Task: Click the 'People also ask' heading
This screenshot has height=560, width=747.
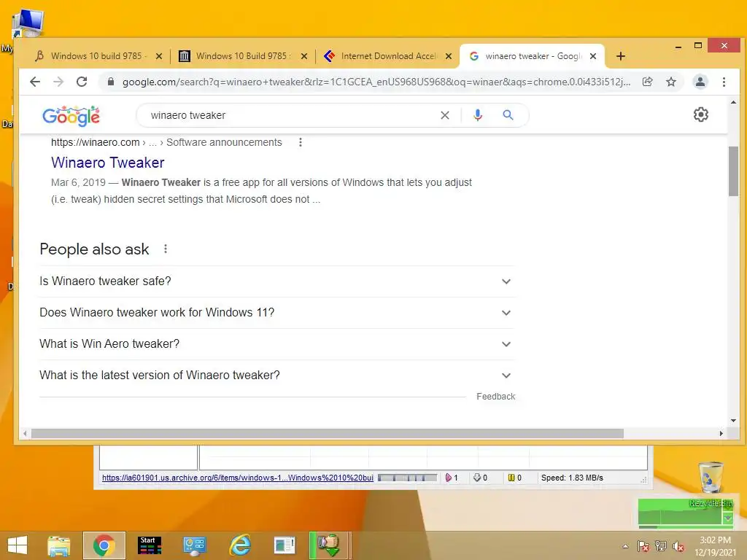Action: click(94, 249)
